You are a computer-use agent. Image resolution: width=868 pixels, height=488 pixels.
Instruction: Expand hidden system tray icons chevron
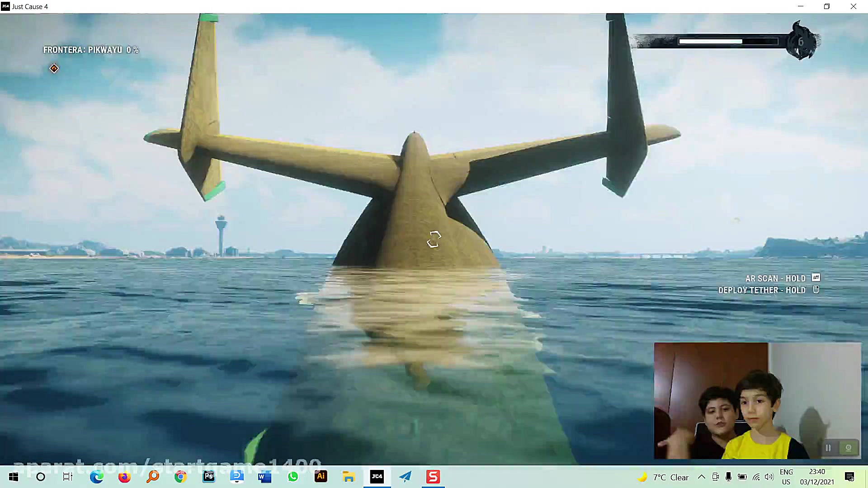point(701,477)
